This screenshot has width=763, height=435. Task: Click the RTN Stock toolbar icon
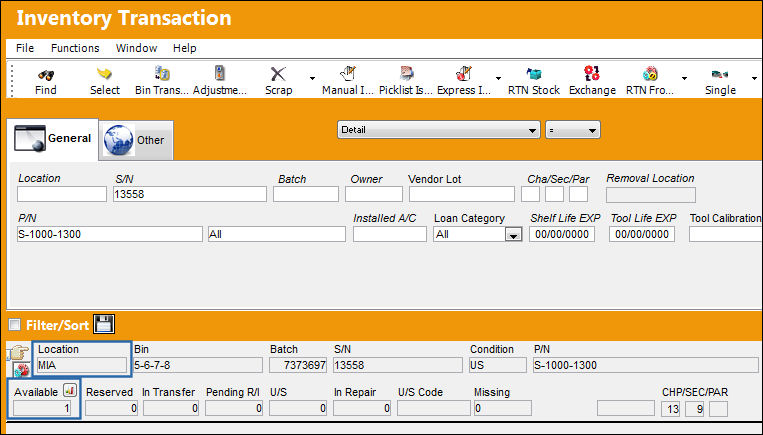tap(534, 74)
